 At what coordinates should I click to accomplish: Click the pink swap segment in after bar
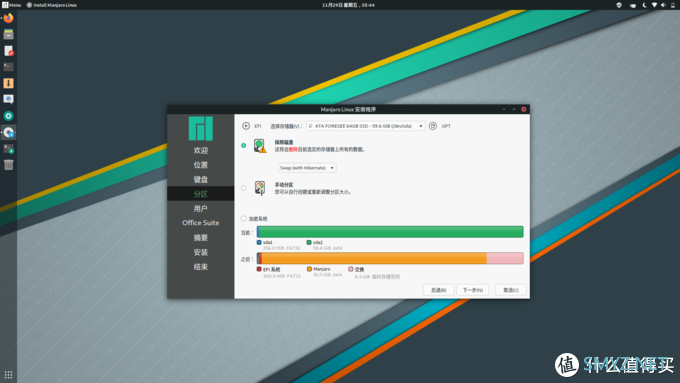(x=505, y=259)
